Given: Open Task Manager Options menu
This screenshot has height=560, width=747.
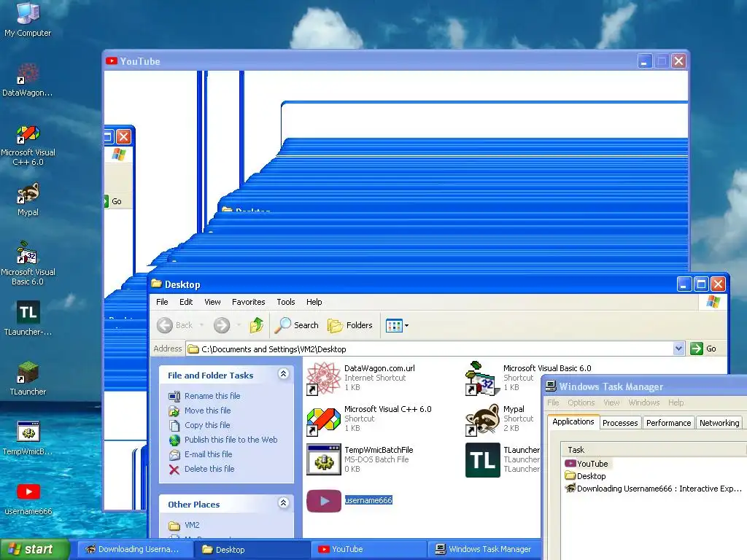Looking at the screenshot, I should [x=581, y=402].
